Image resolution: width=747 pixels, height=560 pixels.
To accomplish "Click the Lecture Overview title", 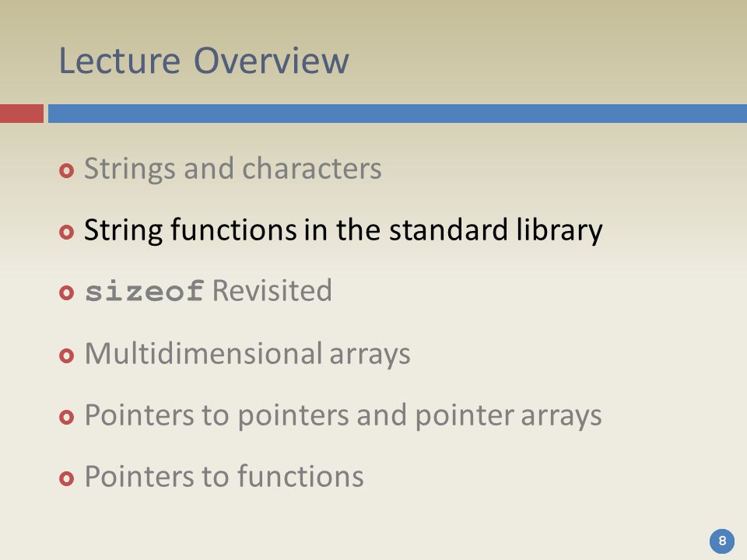I will click(204, 61).
